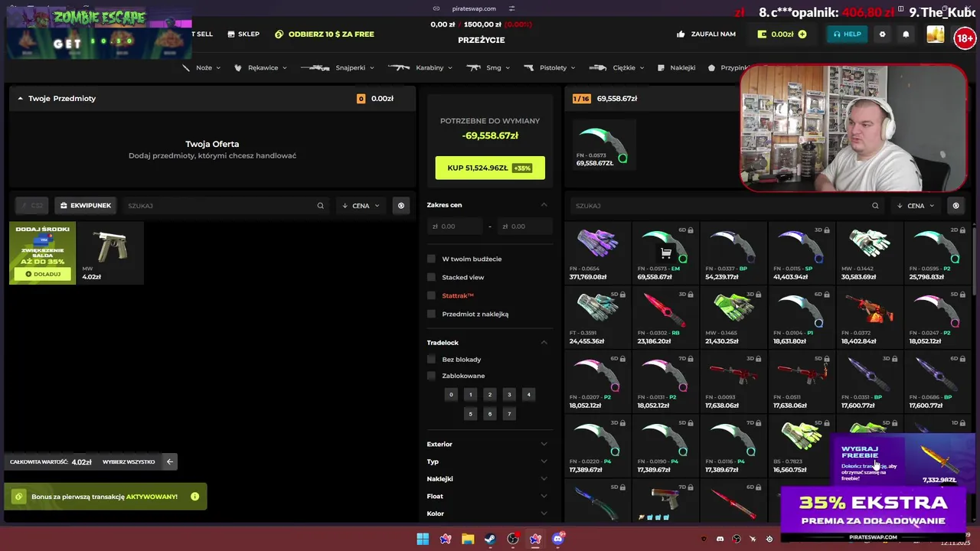This screenshot has width=980, height=551.
Task: Click the KUP 51,524.96zł buy button
Action: point(490,168)
